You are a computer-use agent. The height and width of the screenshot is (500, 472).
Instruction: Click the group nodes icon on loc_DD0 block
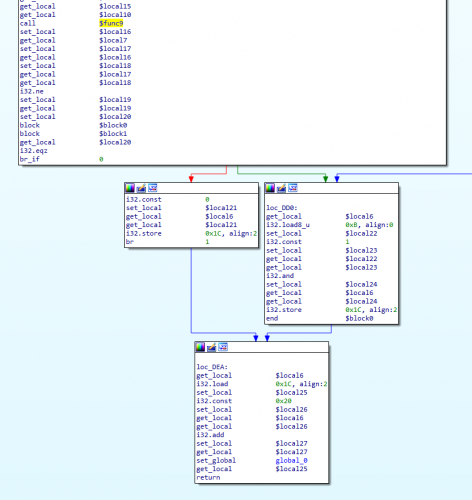tap(293, 188)
